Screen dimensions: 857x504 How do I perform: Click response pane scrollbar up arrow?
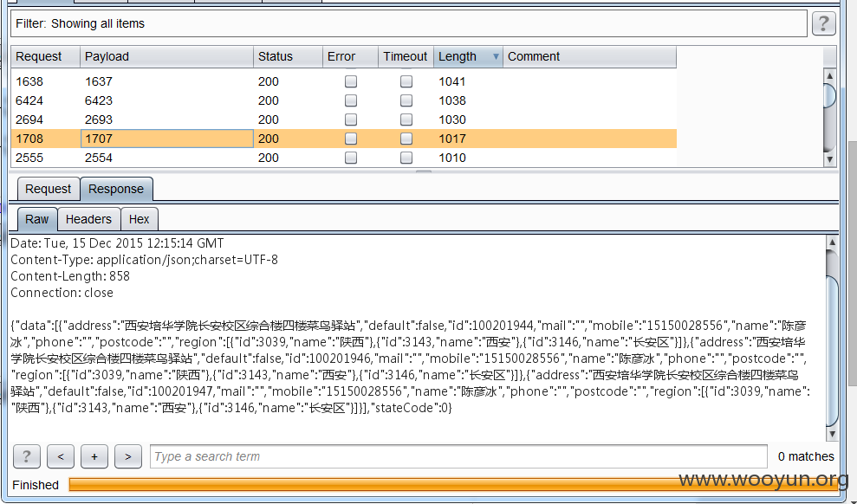[x=832, y=242]
